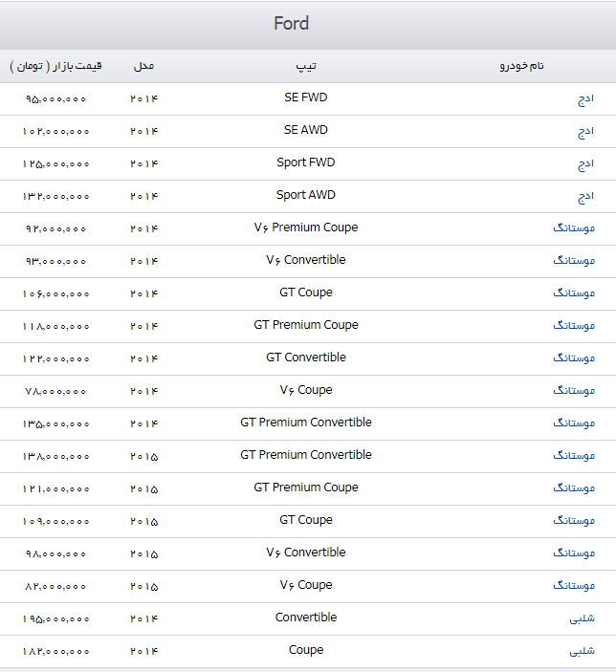Click the price ۱۳۲,۰۰۰,۰۰۰ for Sport AWD
This screenshot has width=616, height=672.
55,197
